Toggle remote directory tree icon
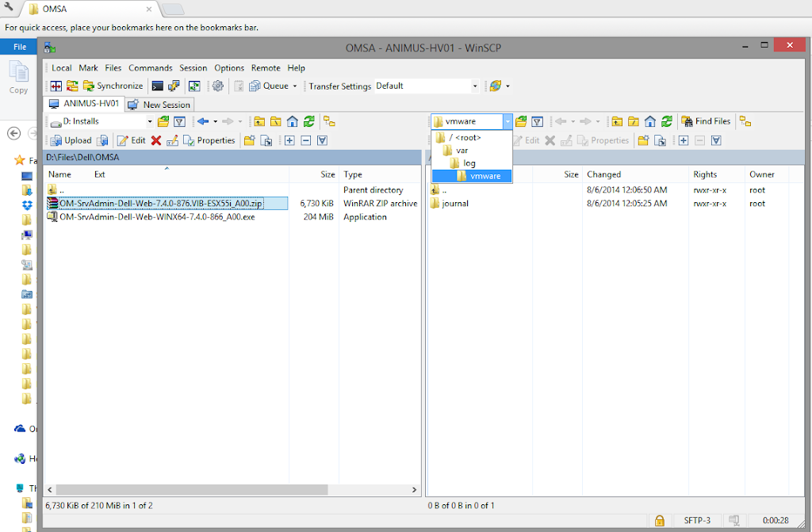812x532 pixels. [x=745, y=121]
